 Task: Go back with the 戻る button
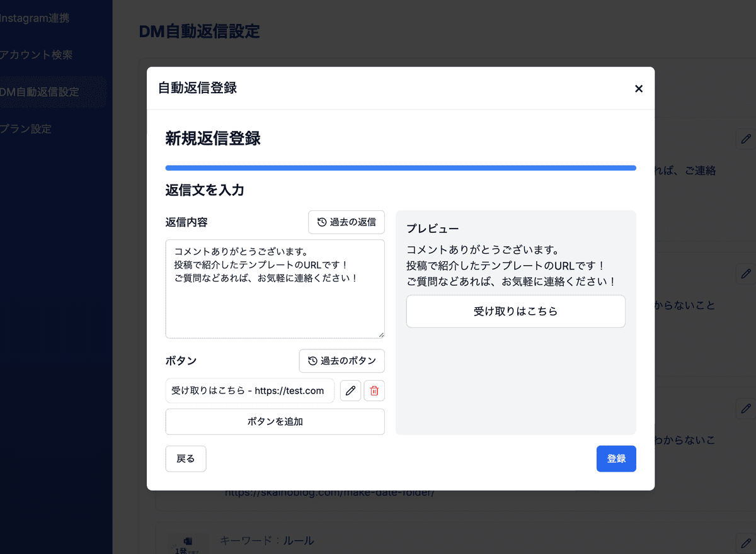tap(186, 459)
